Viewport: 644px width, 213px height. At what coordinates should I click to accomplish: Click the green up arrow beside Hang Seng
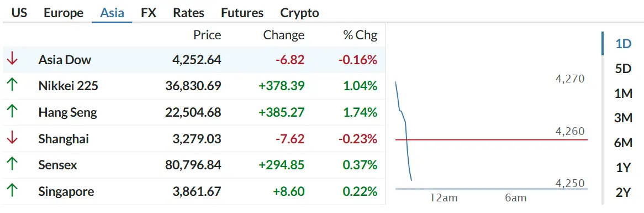(x=12, y=112)
